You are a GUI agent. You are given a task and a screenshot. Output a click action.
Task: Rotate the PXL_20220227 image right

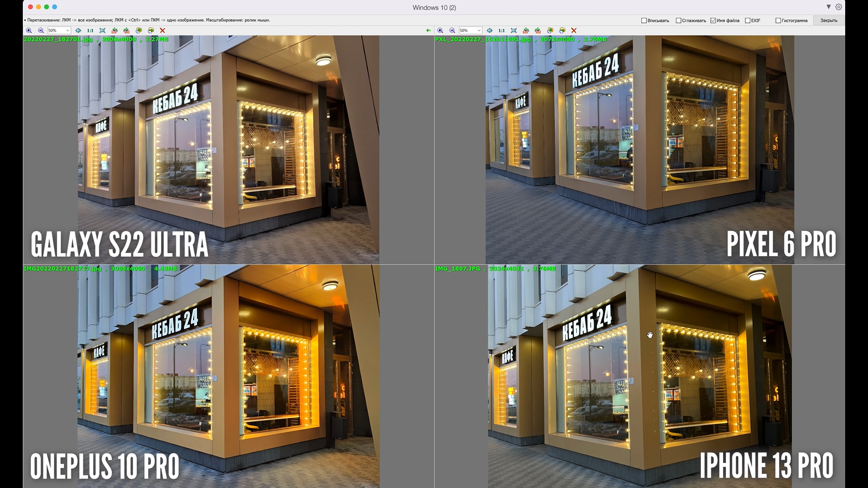click(538, 30)
